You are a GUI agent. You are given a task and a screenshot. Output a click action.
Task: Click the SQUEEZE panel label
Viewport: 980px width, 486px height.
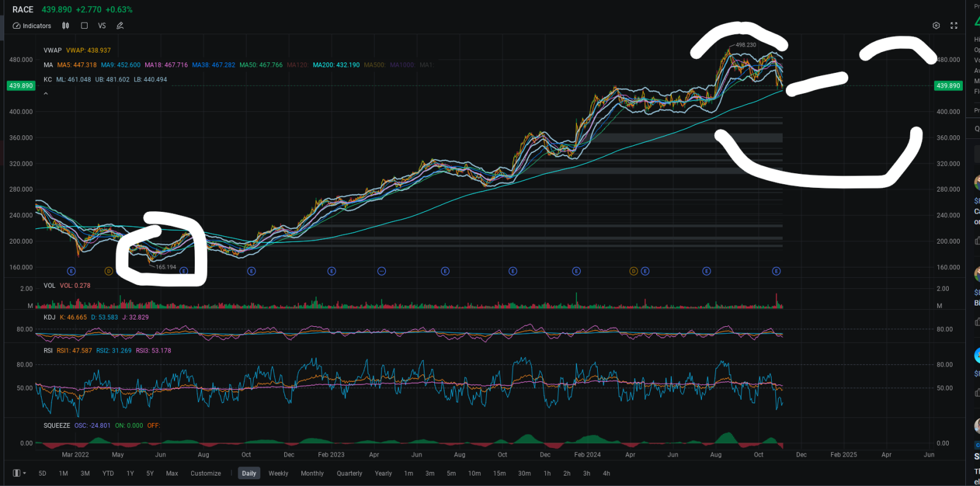coord(57,425)
